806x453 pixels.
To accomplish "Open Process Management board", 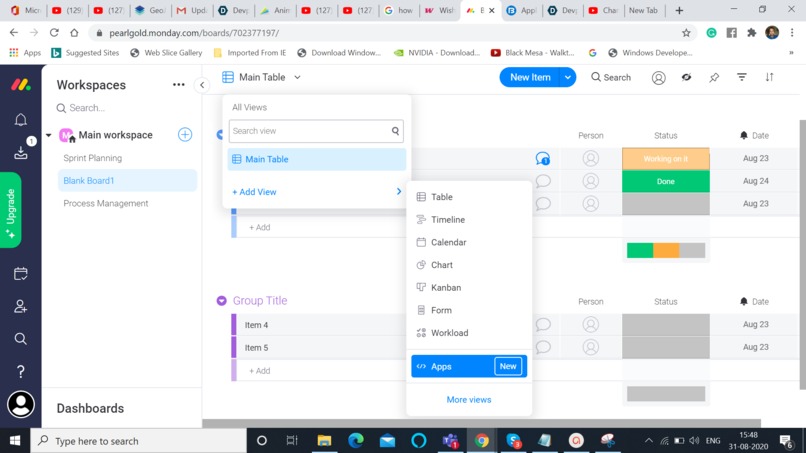I will (x=106, y=203).
